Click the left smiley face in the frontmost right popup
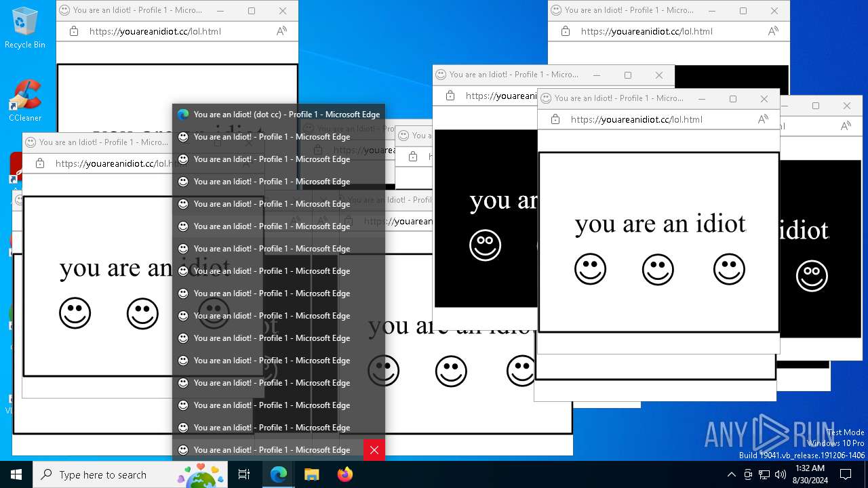This screenshot has height=488, width=868. pos(590,269)
